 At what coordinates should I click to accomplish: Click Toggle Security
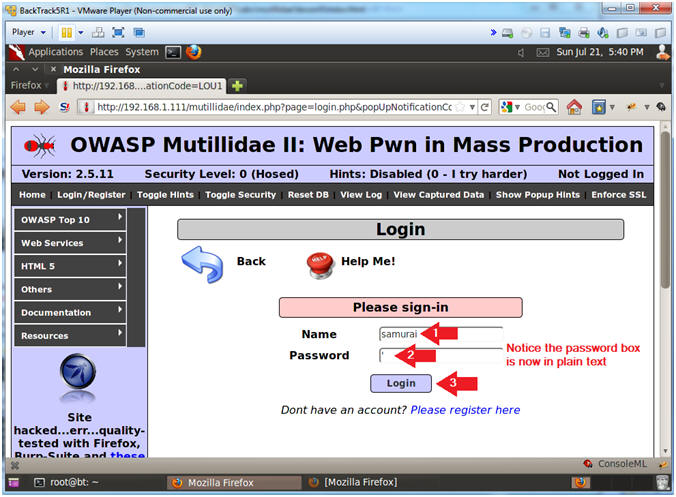point(241,195)
